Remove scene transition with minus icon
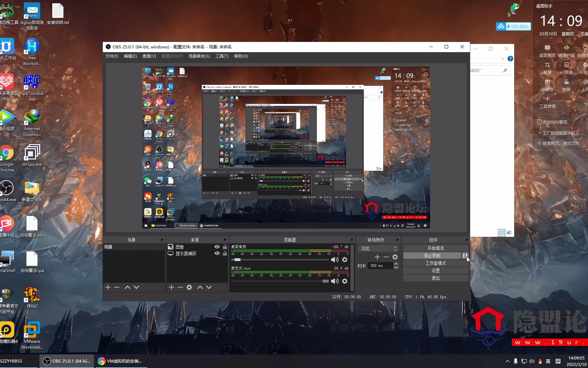This screenshot has width=588, height=368. tap(386, 257)
